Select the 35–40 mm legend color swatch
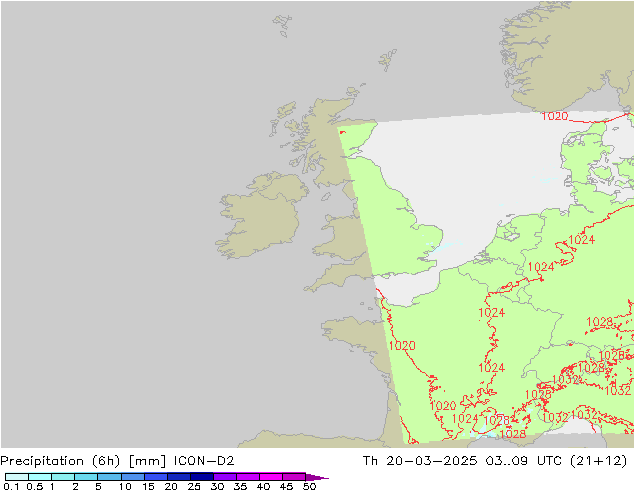This screenshot has width=634, height=490. (248, 477)
